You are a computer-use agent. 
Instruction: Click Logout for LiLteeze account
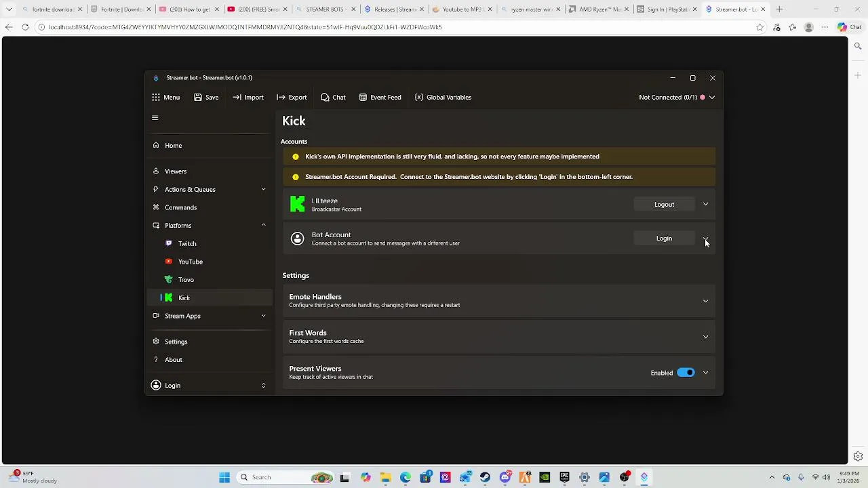pos(664,205)
